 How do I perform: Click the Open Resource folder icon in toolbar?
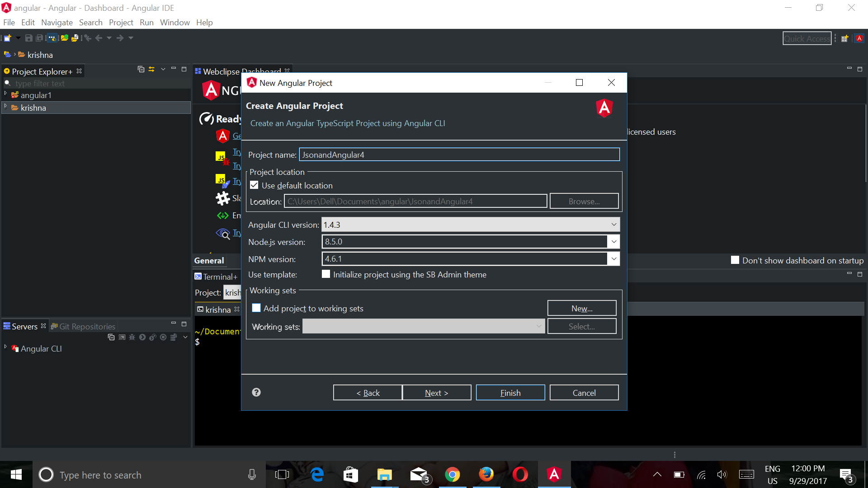(x=75, y=38)
